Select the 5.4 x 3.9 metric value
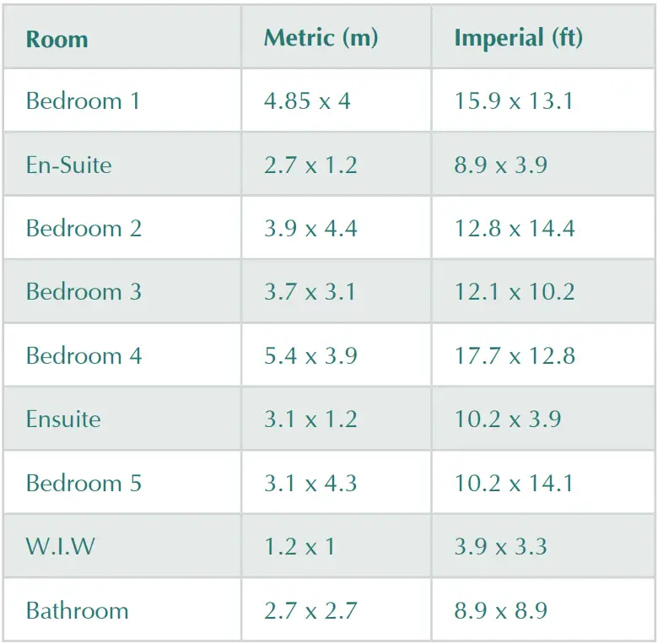This screenshot has height=644, width=658. pos(310,355)
